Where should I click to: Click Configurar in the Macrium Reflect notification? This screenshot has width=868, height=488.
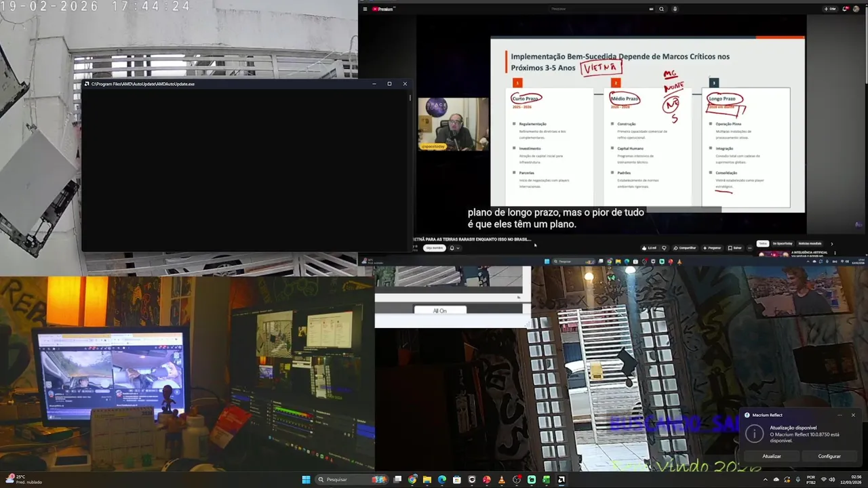point(829,456)
